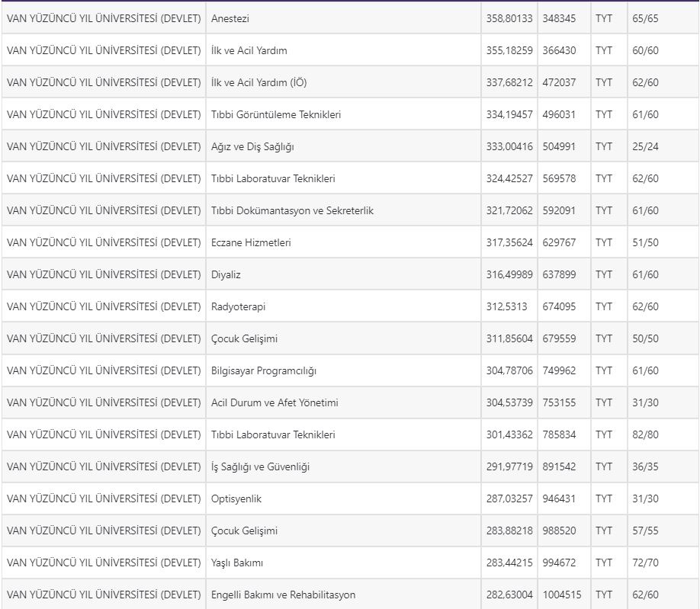Select Tıbbi Görüntüleme Teknikleri program
This screenshot has width=700, height=609.
(276, 114)
